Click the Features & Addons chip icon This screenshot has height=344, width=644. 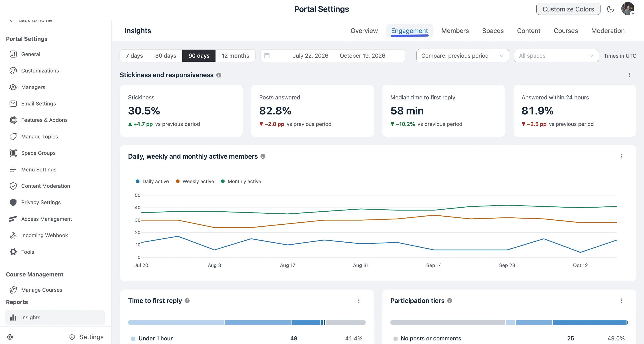[13, 120]
